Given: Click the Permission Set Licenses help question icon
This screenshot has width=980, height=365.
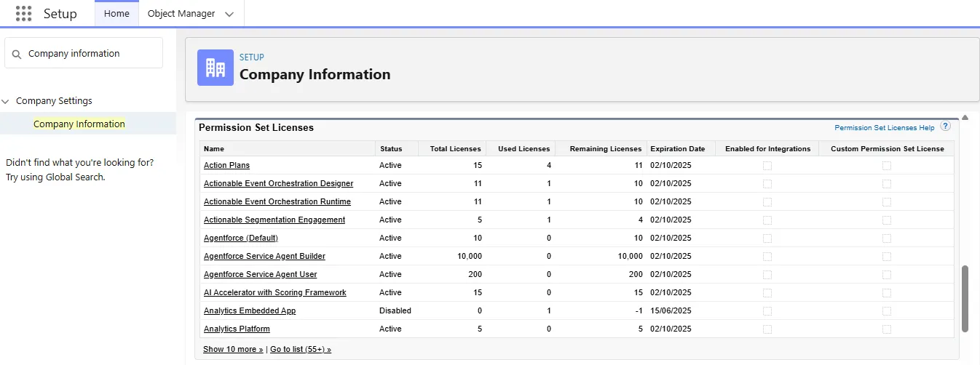Looking at the screenshot, I should (x=945, y=127).
